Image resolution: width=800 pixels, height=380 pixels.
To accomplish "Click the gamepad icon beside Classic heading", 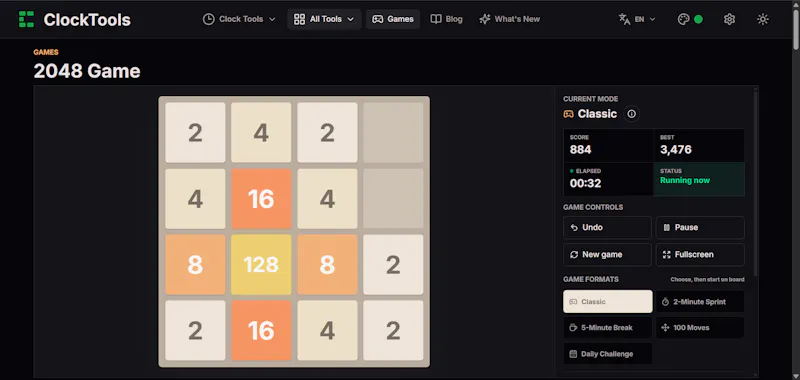I will coord(568,114).
